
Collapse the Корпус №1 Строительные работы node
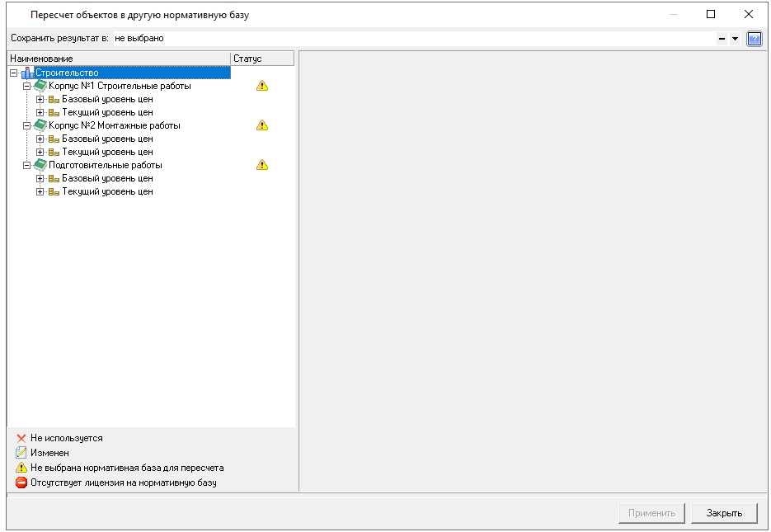coord(26,86)
